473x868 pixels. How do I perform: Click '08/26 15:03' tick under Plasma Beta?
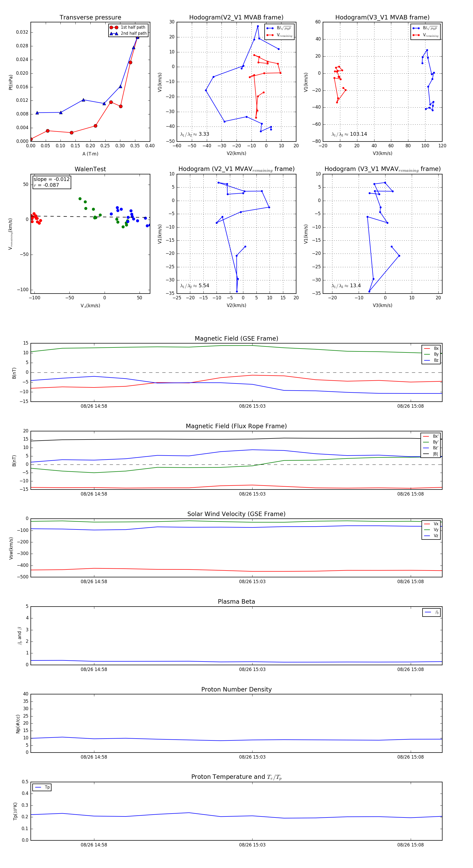(252, 669)
